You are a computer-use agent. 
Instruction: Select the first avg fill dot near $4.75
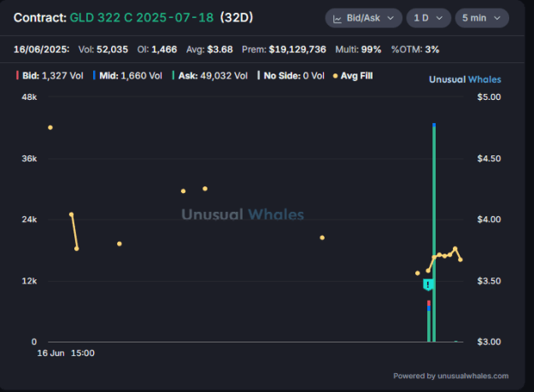coord(50,127)
